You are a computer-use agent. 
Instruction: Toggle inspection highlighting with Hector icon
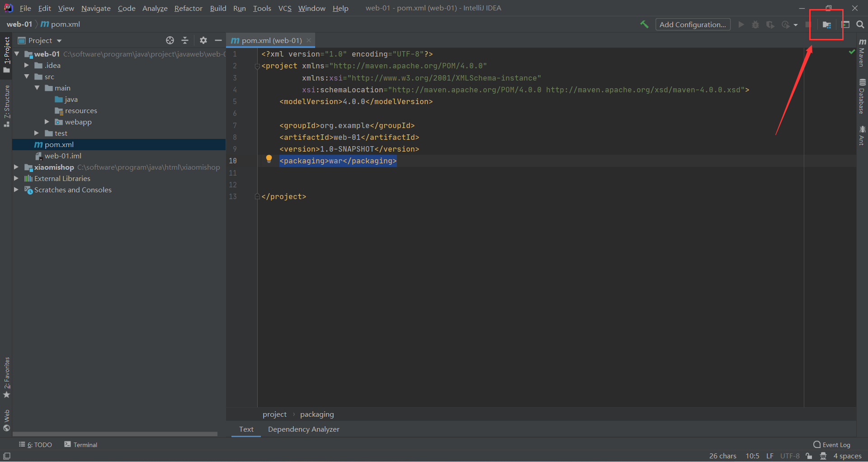coord(824,456)
